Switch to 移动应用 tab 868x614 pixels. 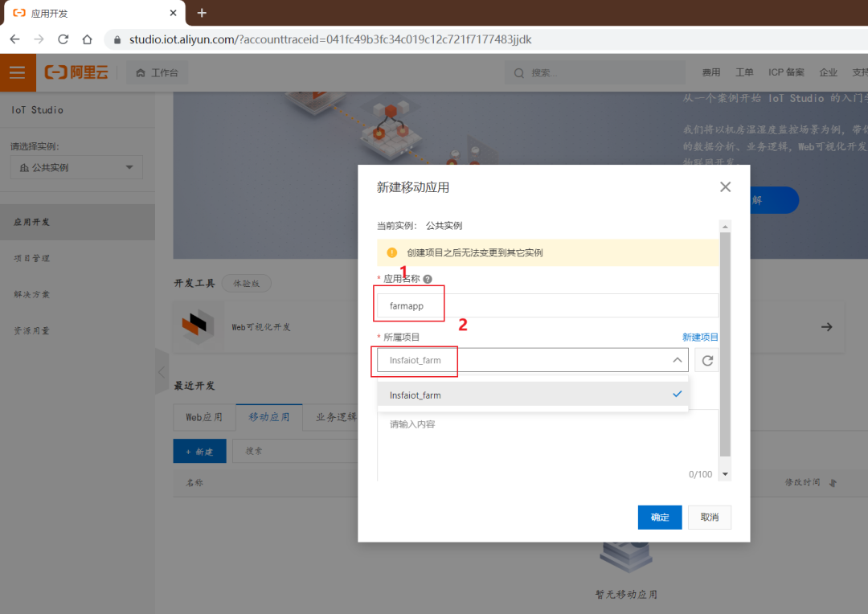[x=269, y=417]
